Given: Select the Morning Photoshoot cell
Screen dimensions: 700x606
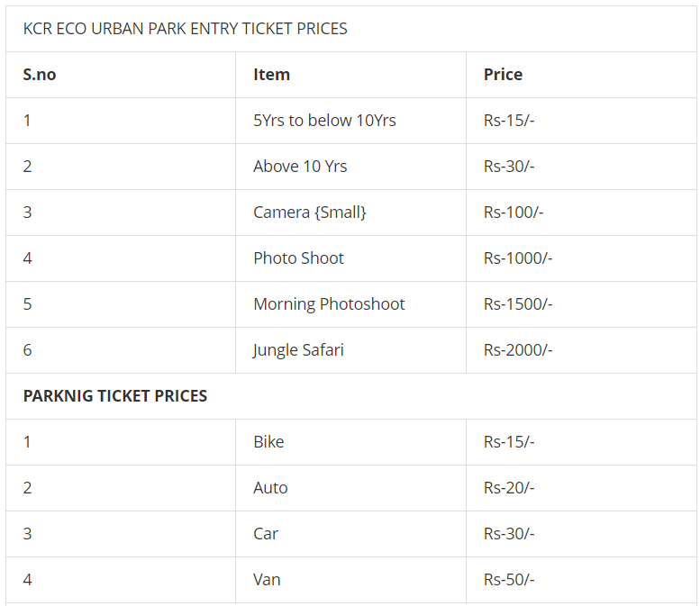Looking at the screenshot, I should (x=329, y=304).
